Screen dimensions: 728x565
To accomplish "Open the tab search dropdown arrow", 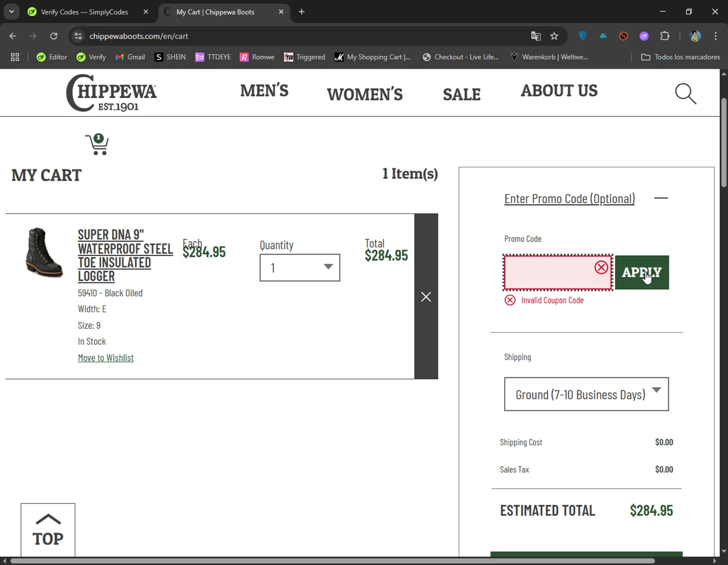I will (11, 12).
